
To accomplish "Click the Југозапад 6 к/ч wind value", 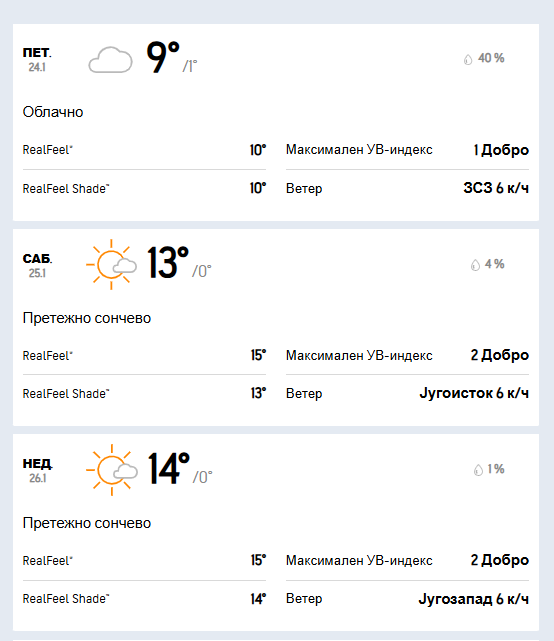I will (473, 599).
